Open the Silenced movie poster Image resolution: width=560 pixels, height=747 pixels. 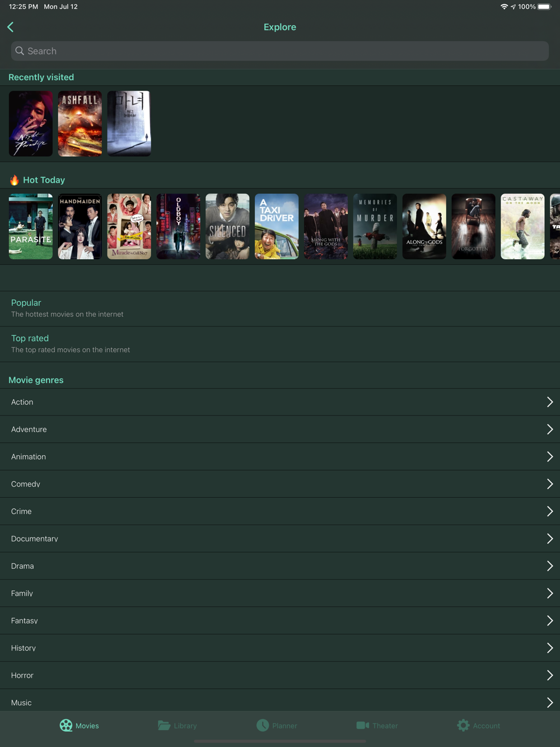(227, 226)
